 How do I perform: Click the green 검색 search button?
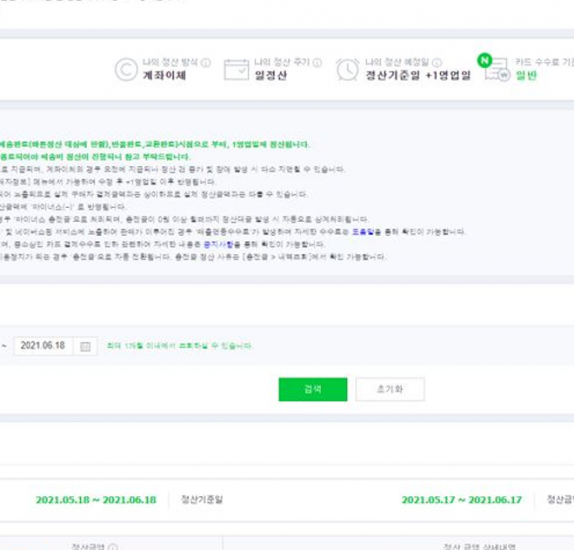pos(313,389)
